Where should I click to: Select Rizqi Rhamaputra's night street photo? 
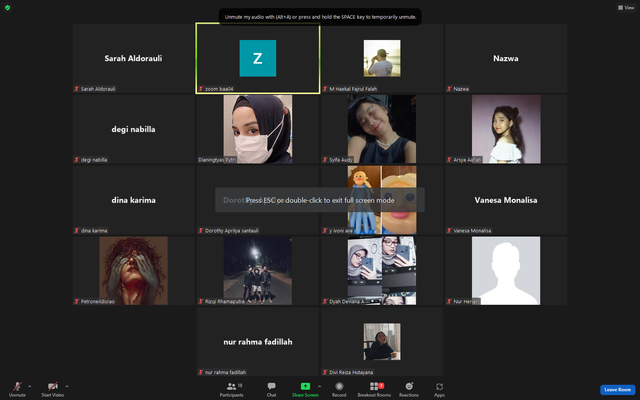click(258, 271)
